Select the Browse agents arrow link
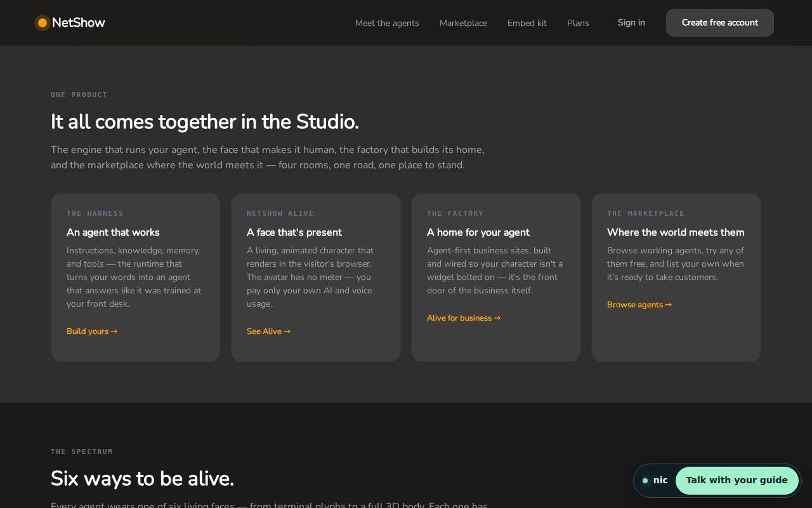 click(639, 305)
